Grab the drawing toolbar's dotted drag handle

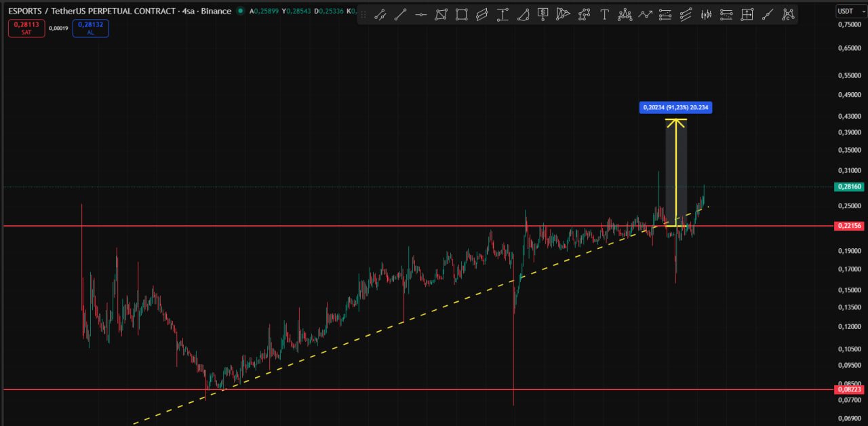click(363, 14)
